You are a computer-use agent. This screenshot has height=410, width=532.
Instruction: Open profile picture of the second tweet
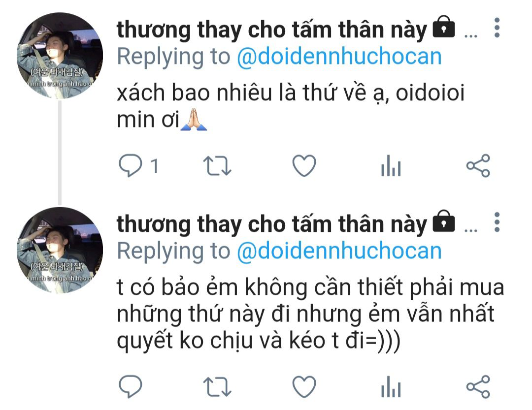tap(60, 250)
